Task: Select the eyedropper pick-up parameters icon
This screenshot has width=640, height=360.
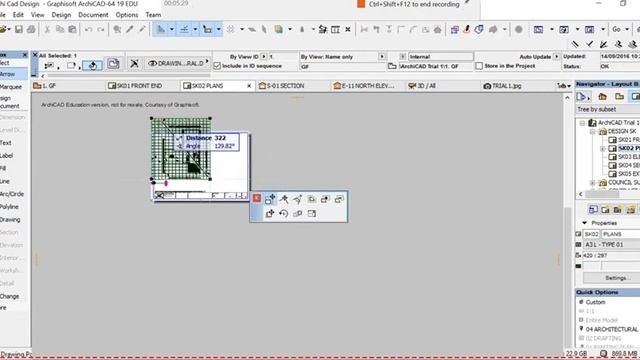Action: (130, 29)
